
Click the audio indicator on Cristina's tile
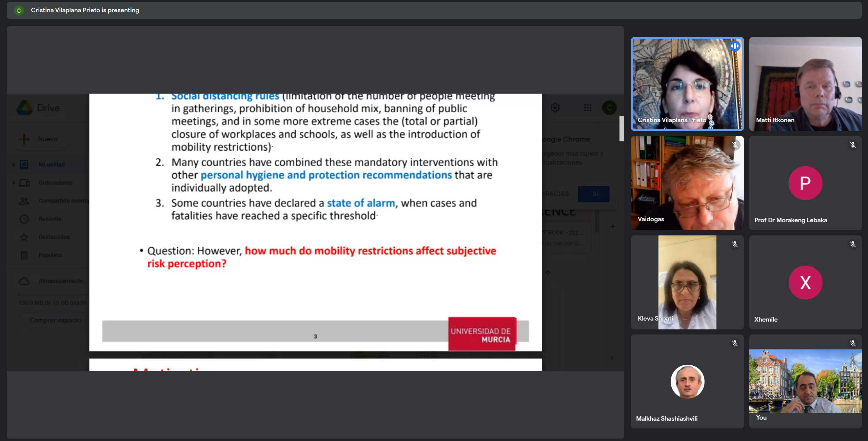click(x=735, y=46)
